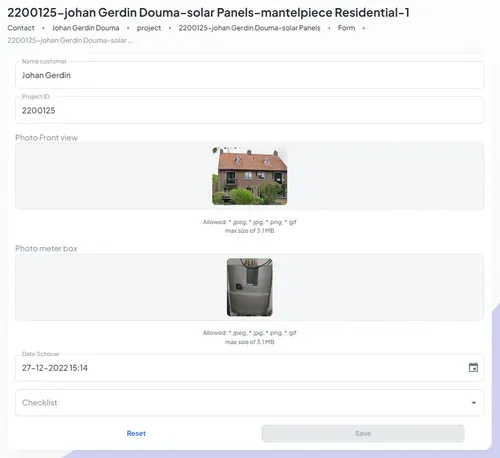Click the Photo Front view label

tap(46, 138)
